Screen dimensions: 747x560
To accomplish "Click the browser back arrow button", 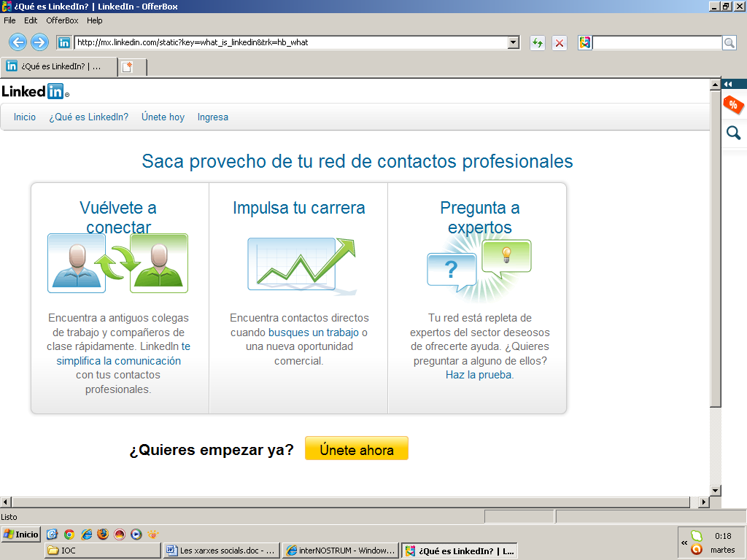I will (x=18, y=42).
